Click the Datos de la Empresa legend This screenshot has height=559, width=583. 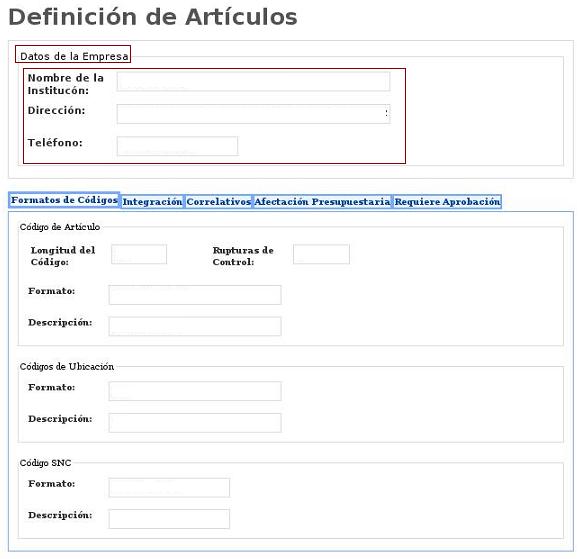tap(74, 57)
